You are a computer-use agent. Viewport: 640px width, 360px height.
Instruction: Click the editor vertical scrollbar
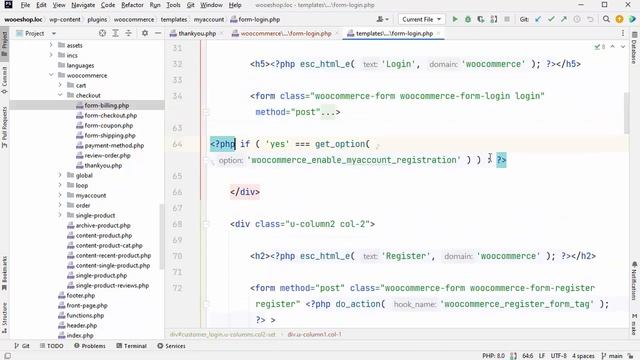627,114
